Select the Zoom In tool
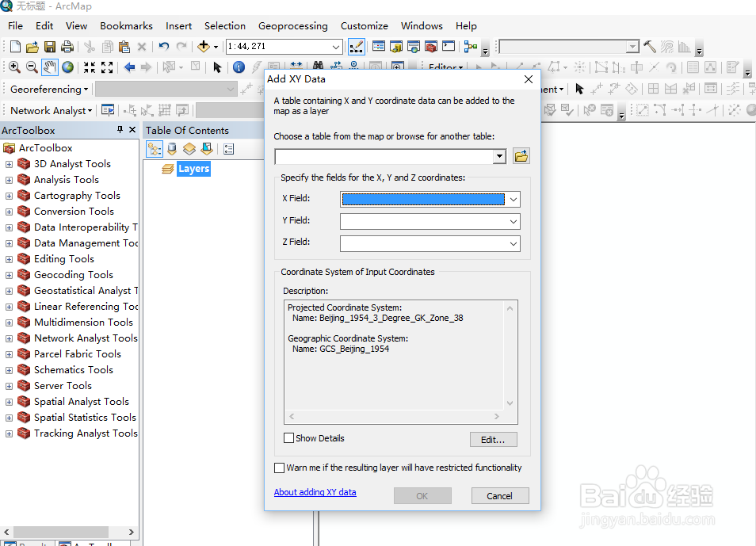Image resolution: width=756 pixels, height=546 pixels. tap(14, 67)
